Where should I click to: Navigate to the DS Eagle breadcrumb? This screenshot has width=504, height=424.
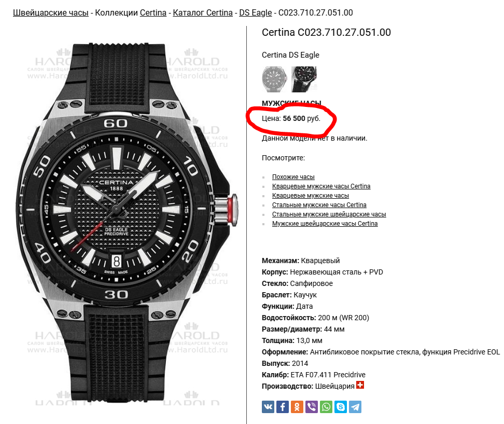click(x=256, y=12)
